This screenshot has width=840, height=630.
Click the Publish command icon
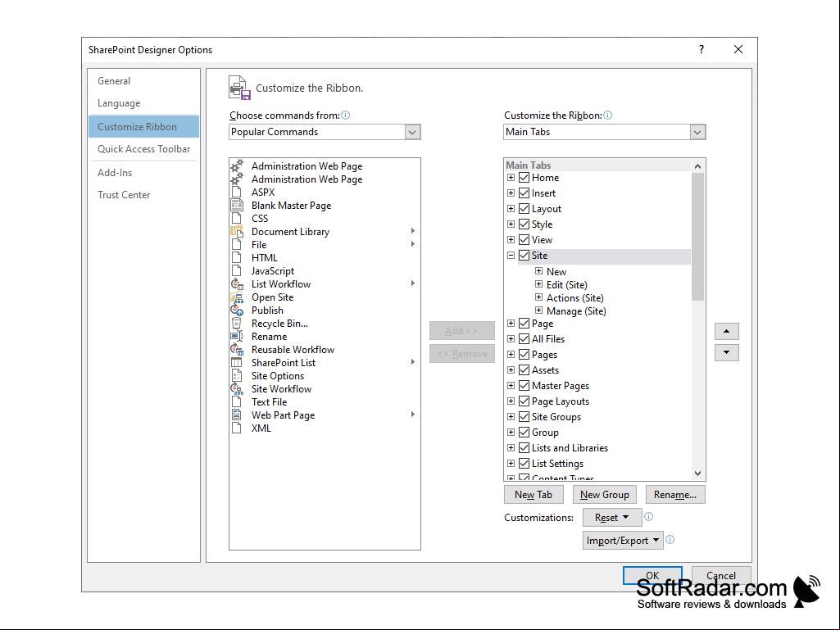(237, 310)
